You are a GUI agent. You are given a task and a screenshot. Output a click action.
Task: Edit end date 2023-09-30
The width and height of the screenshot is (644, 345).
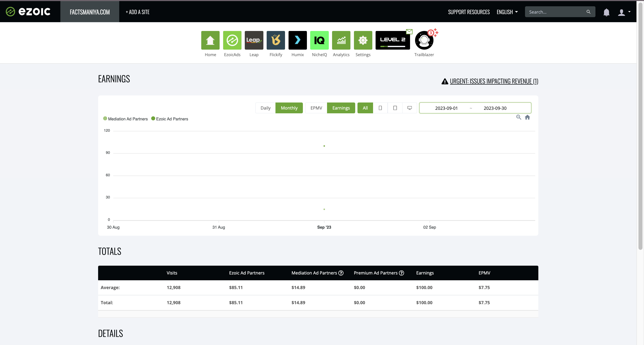pyautogui.click(x=495, y=108)
